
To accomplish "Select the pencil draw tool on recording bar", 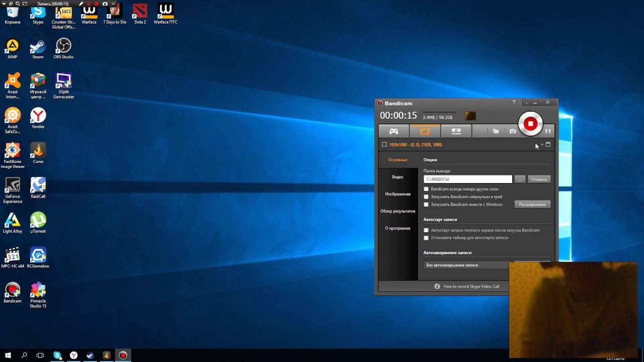I will [82, 4].
